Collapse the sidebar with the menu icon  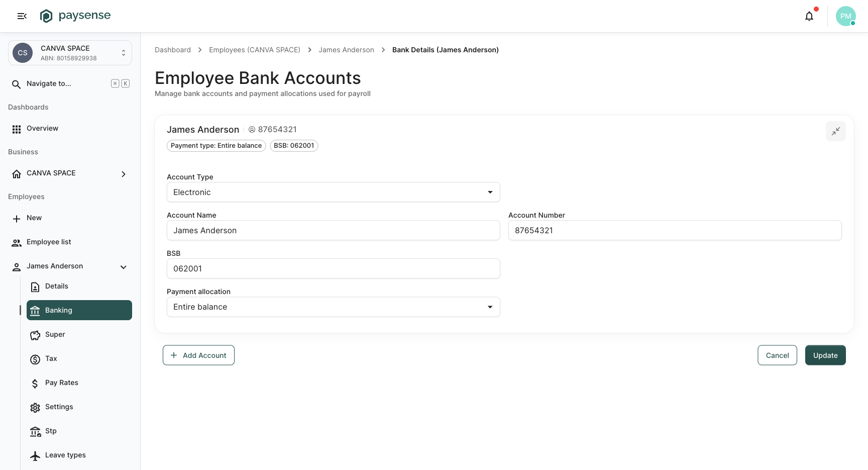click(22, 16)
